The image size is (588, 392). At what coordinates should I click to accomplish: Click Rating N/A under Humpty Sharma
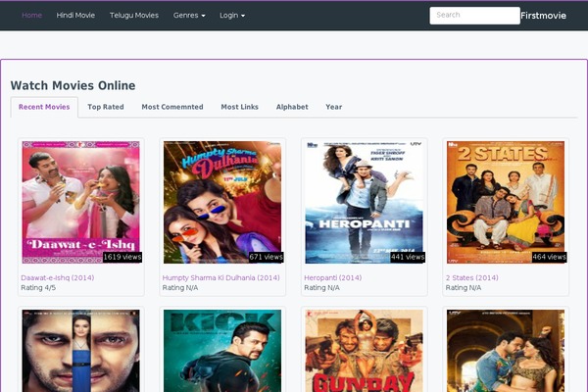(x=180, y=288)
